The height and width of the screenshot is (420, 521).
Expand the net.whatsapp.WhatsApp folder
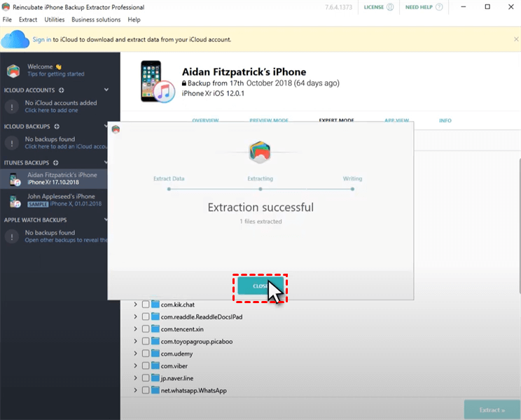136,390
